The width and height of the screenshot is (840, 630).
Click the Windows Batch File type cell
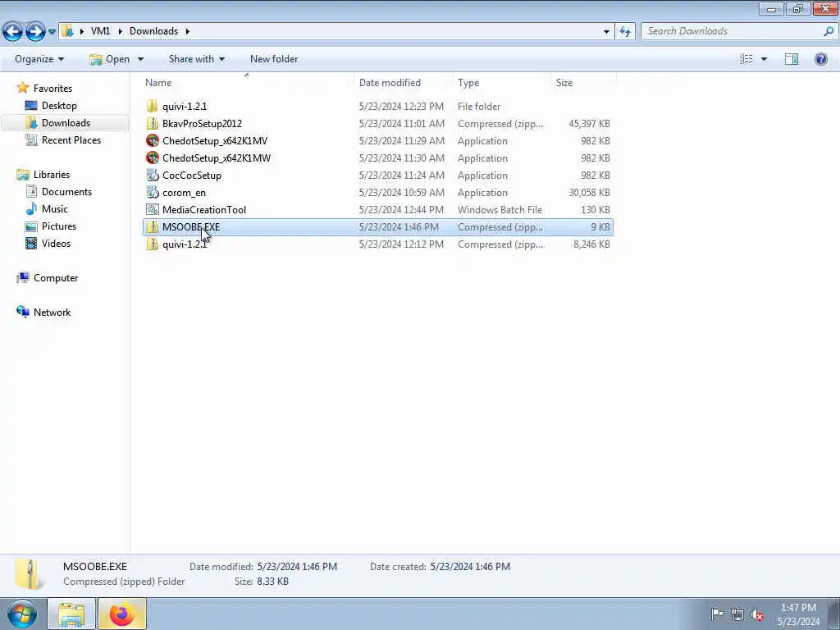pyautogui.click(x=500, y=209)
